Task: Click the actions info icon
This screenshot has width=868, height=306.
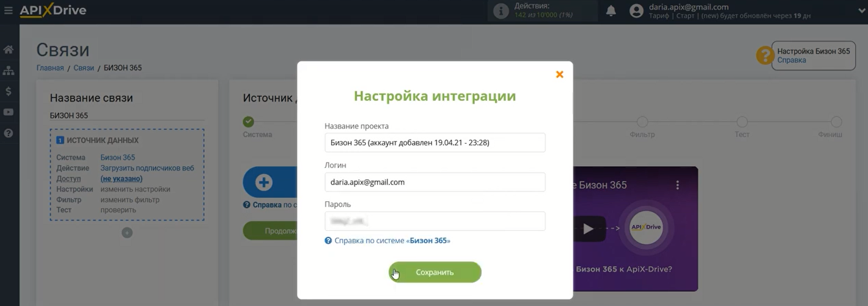Action: tap(501, 11)
